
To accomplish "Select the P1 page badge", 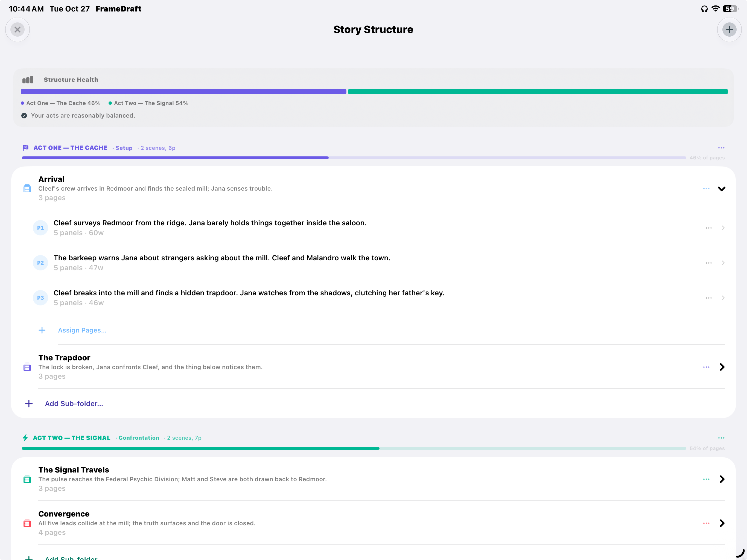I will [x=40, y=228].
